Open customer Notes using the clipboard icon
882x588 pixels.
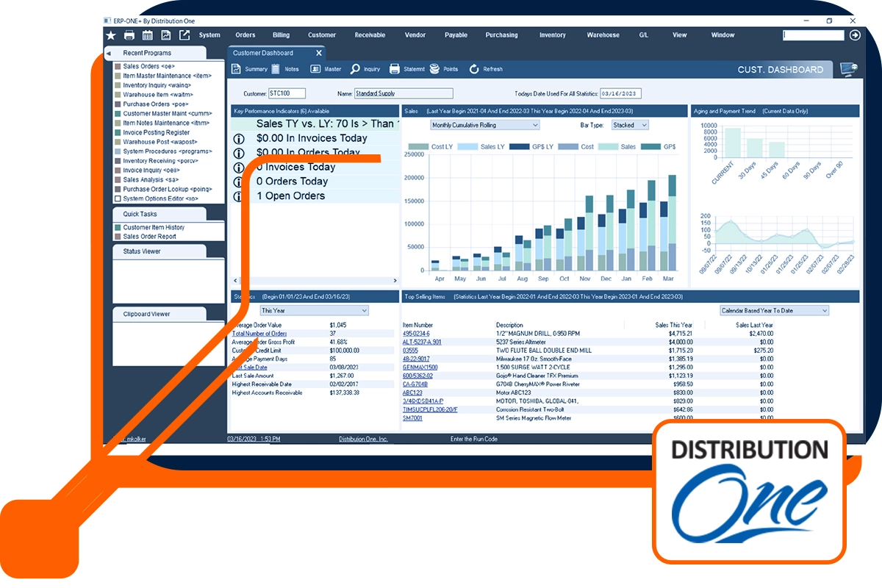275,68
